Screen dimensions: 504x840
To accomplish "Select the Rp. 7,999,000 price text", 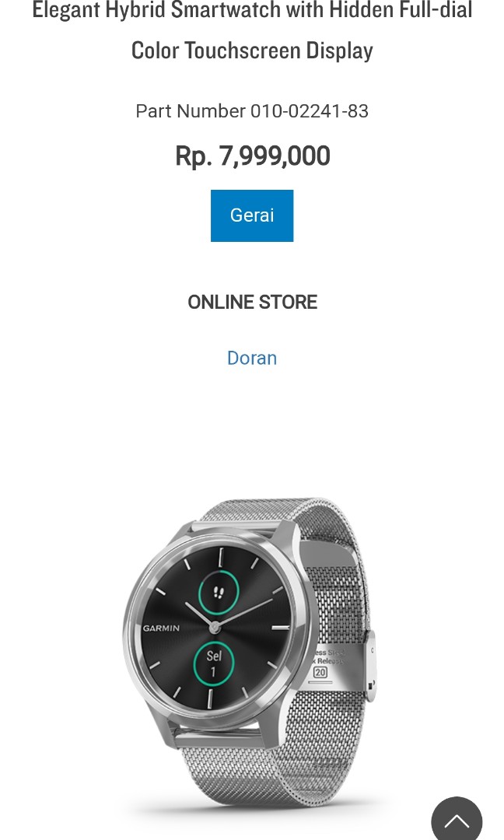I will pyautogui.click(x=252, y=156).
